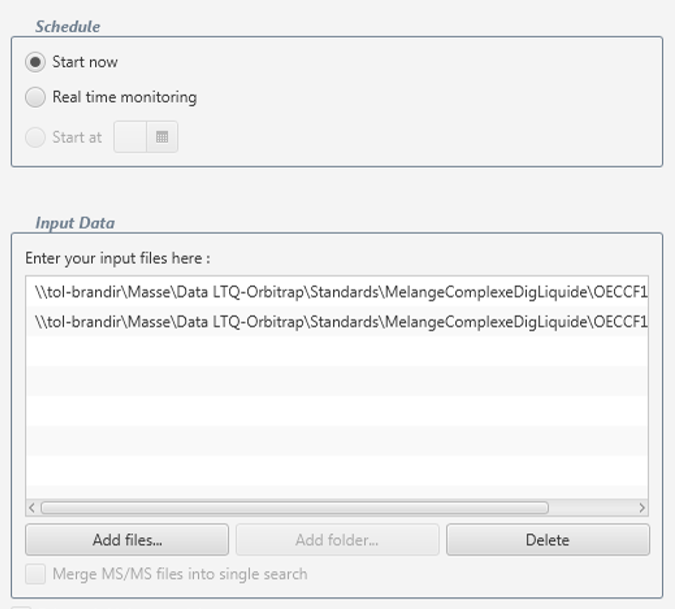Image resolution: width=675 pixels, height=609 pixels.
Task: Enable Merge MS/MS files into single search
Action: 36,574
